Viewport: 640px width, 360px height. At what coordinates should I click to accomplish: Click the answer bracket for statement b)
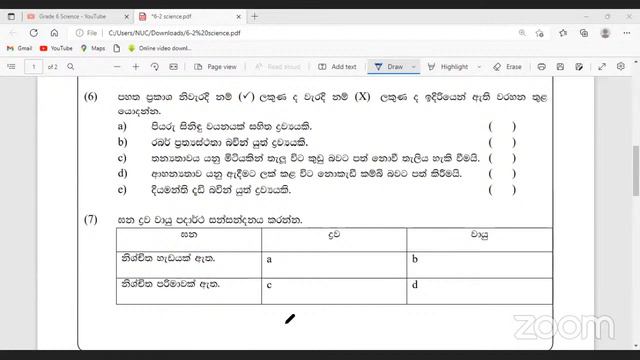coord(502,142)
